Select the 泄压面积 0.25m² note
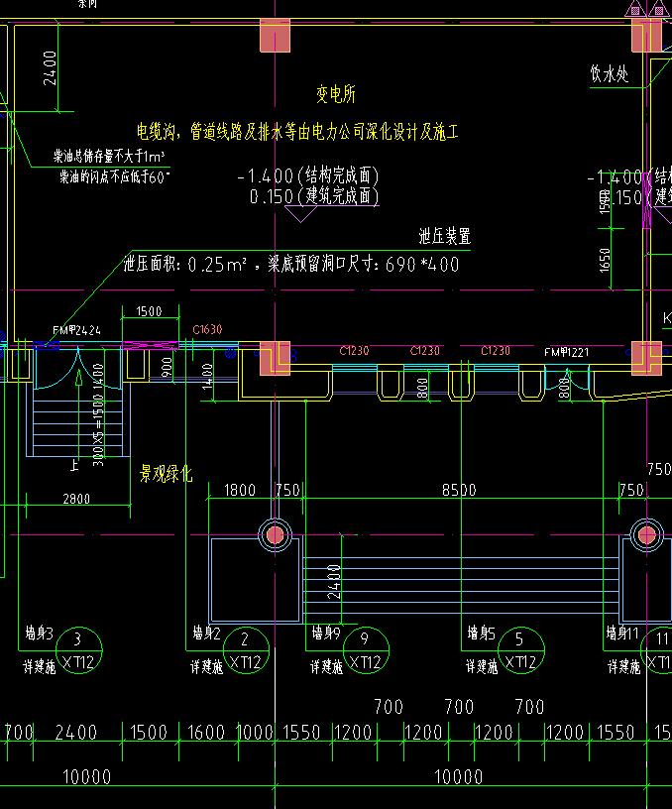Screen dimensions: 672x809 tap(291, 265)
